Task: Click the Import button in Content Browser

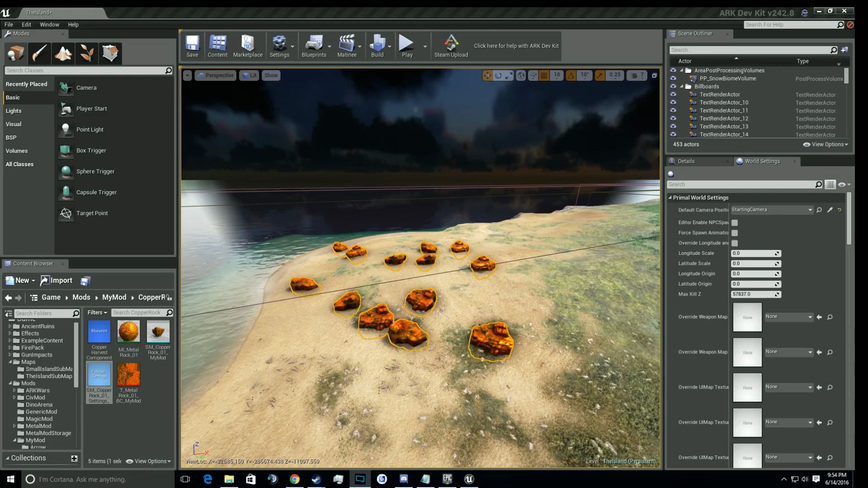Action: tap(57, 281)
